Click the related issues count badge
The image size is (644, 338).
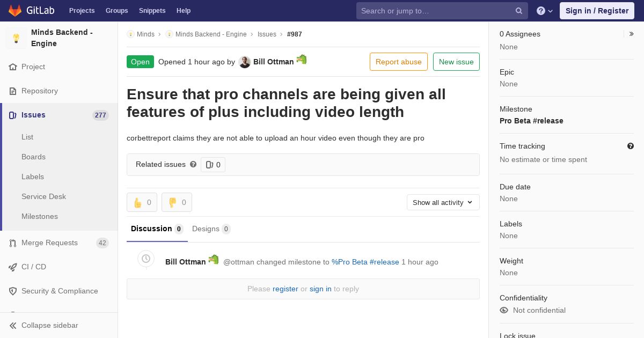point(213,165)
